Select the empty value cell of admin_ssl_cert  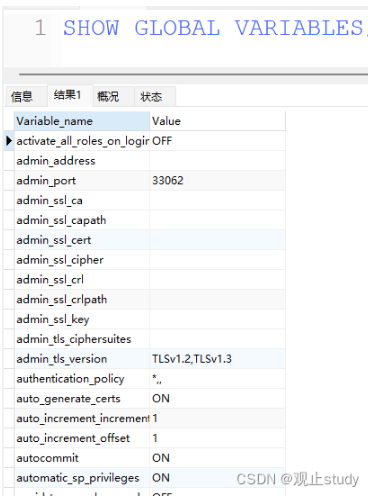click(x=218, y=240)
